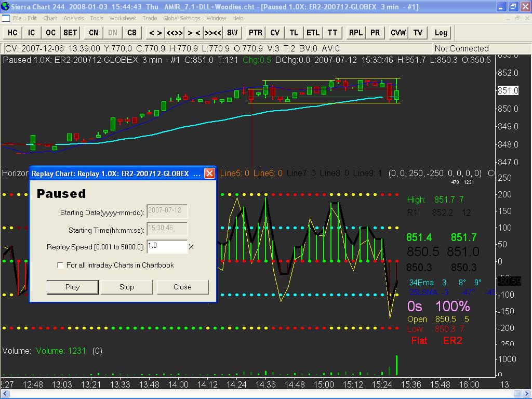Click the CS toolbar button
This screenshot has width=532, height=399.
(132, 33)
